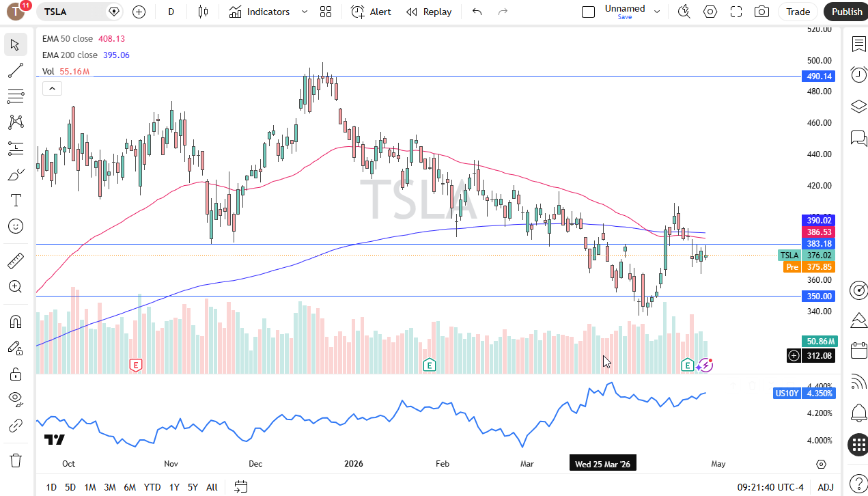Open time axis settings gear
The width and height of the screenshot is (868, 496).
pyautogui.click(x=821, y=464)
